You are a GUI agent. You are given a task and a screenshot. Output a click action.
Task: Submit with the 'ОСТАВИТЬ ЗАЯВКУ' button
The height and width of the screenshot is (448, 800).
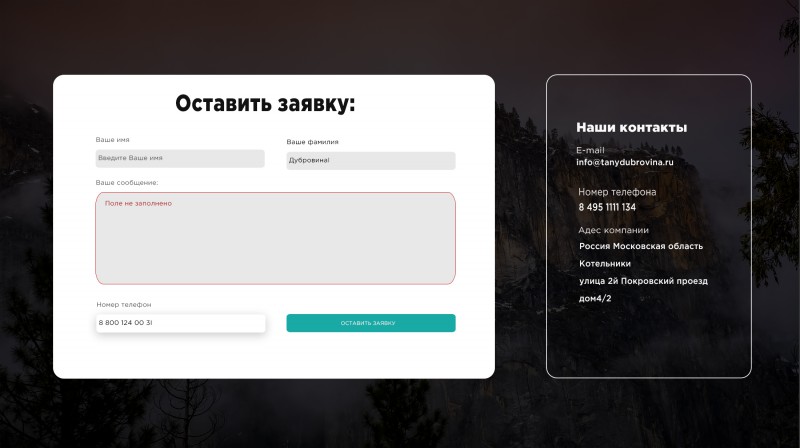[371, 323]
